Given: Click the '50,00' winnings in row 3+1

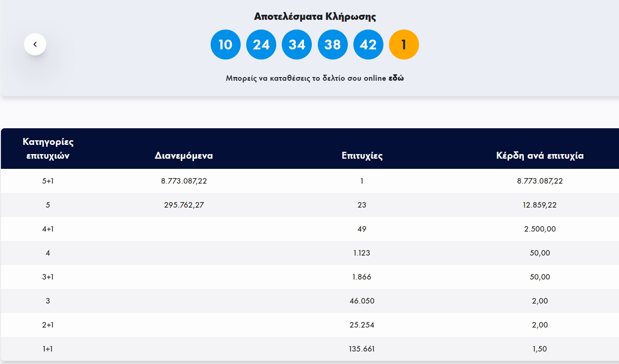Looking at the screenshot, I should pyautogui.click(x=540, y=277).
